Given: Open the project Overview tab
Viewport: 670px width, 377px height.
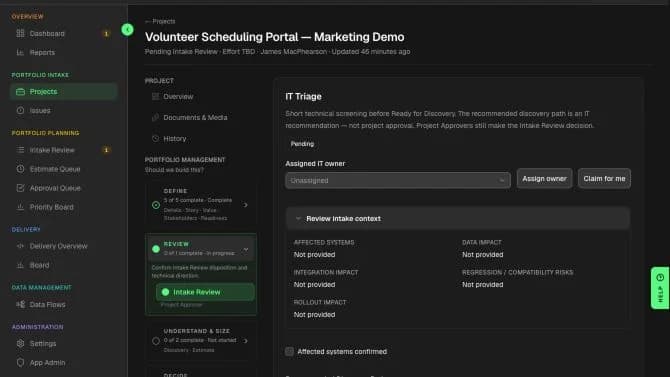Looking at the screenshot, I should point(200,97).
